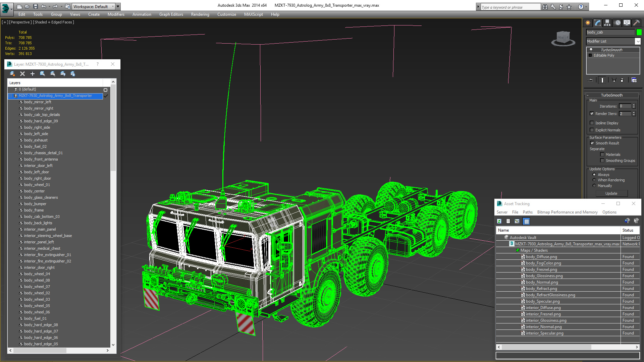Click the TurboSmooth Update button

[x=611, y=193]
